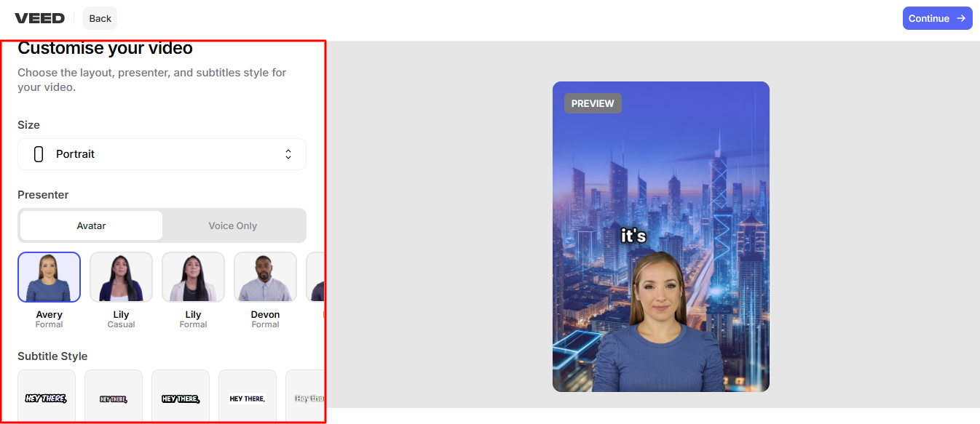Click the VEED logo
The height and width of the screenshot is (424, 980).
click(x=39, y=17)
